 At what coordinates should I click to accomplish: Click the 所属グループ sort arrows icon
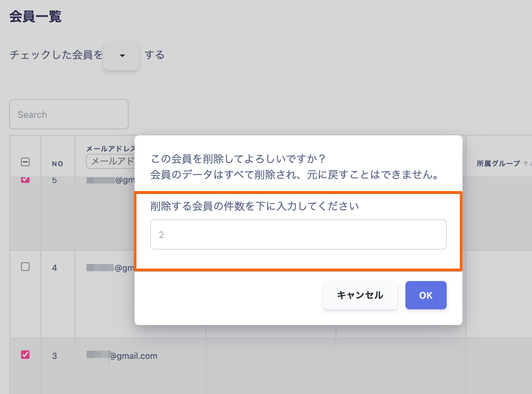click(527, 164)
